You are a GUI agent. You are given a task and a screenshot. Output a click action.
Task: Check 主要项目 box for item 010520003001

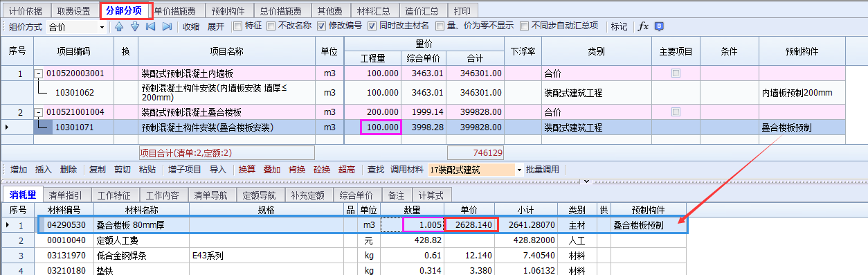[x=676, y=73]
